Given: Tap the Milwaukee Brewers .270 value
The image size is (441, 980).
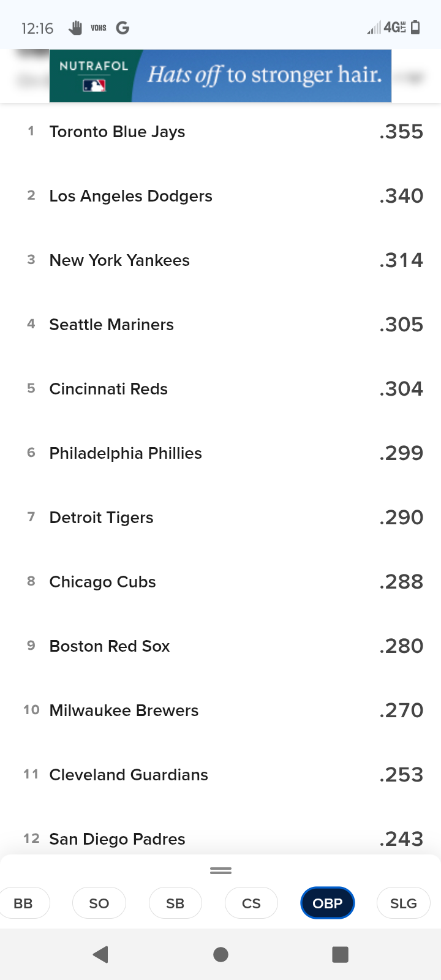Looking at the screenshot, I should click(401, 710).
